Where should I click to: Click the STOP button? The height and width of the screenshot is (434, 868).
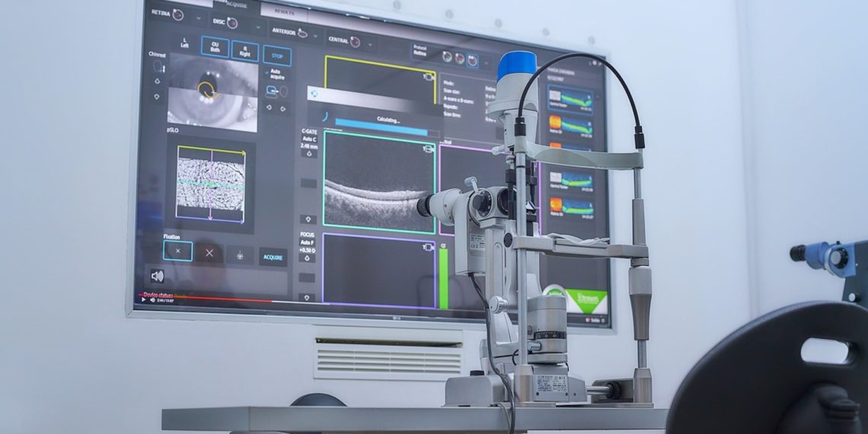click(277, 56)
